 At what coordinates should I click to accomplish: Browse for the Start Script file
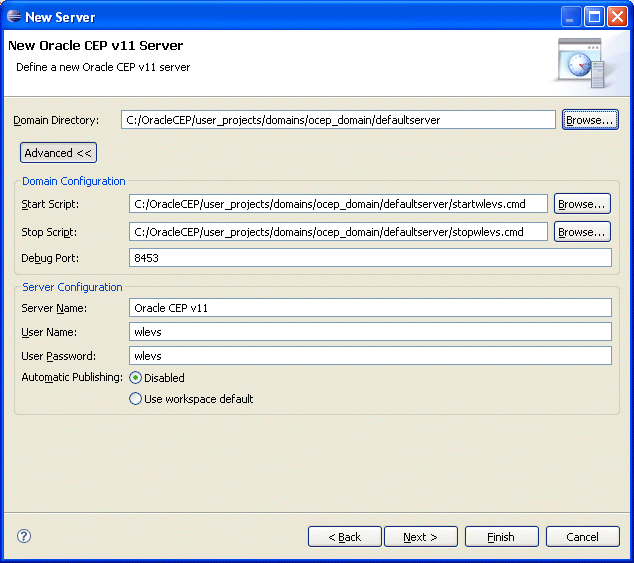tap(582, 204)
